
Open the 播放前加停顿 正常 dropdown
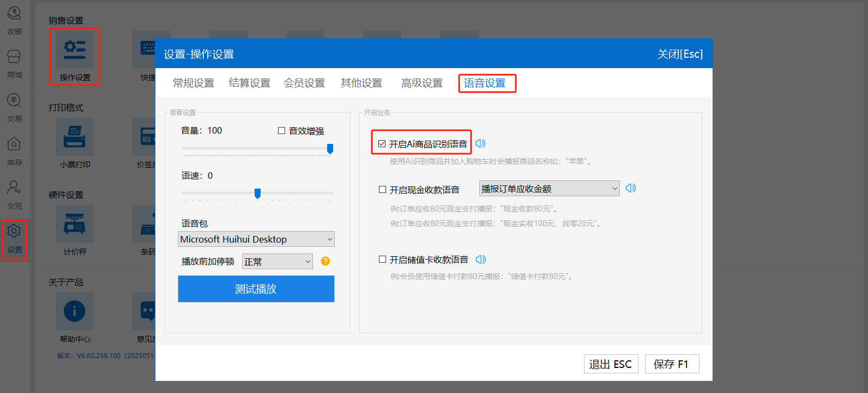tap(278, 262)
